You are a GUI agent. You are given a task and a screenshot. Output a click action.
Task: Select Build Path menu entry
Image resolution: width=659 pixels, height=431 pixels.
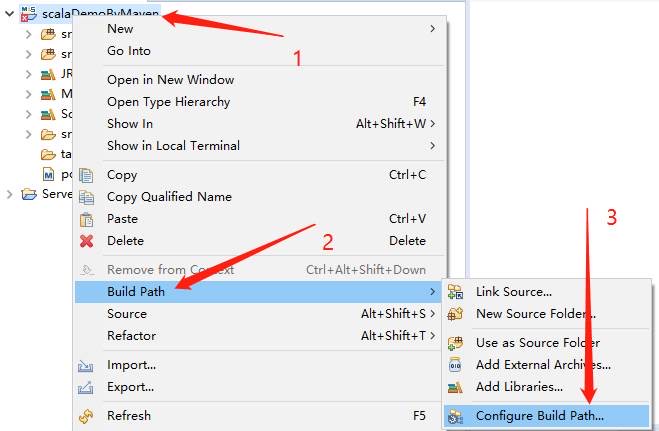[x=136, y=292]
